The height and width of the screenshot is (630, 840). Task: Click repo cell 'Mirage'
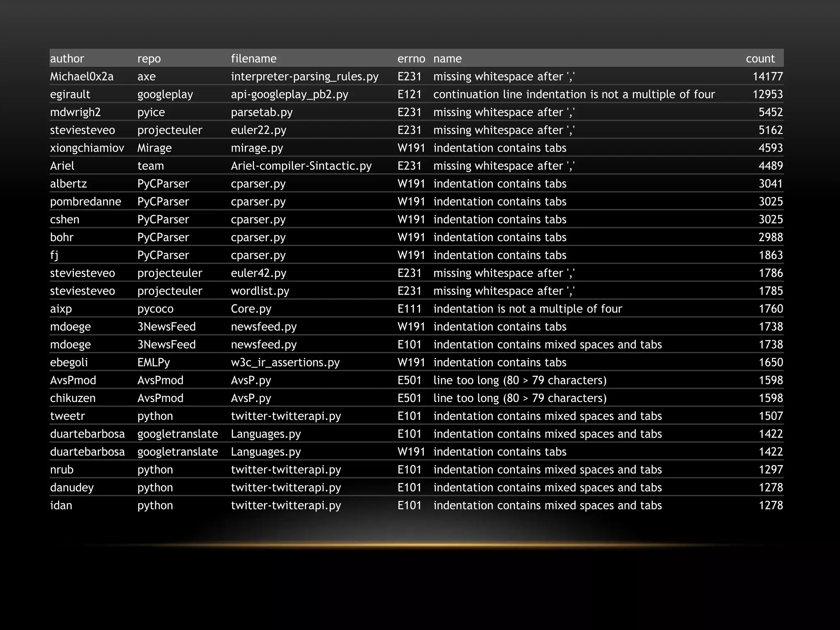[154, 148]
